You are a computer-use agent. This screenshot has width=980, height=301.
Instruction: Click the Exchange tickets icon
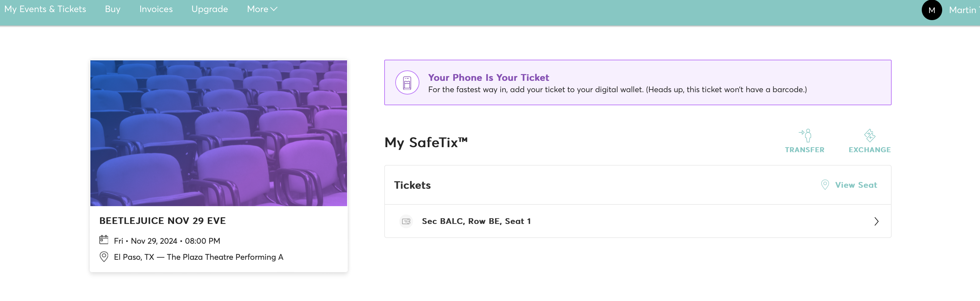coord(869,135)
